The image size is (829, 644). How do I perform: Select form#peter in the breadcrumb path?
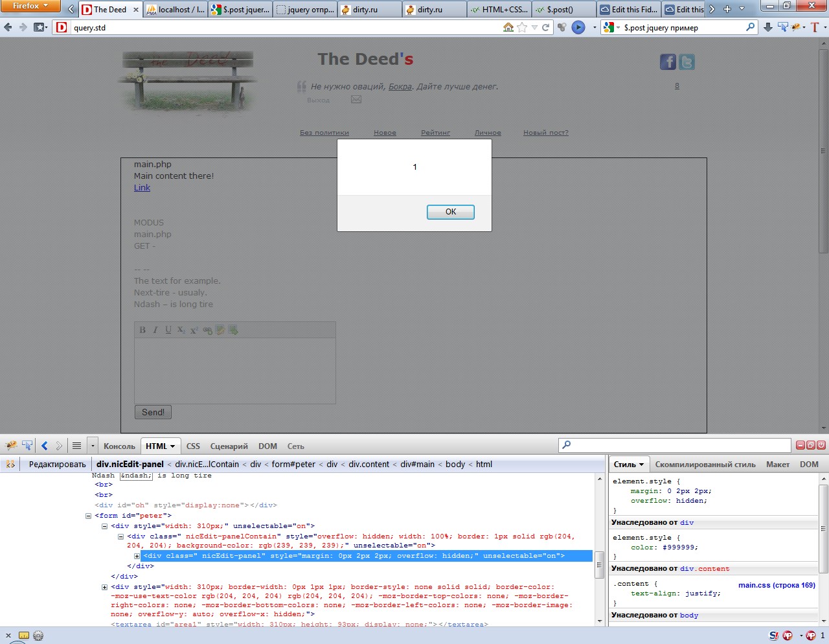coord(293,464)
